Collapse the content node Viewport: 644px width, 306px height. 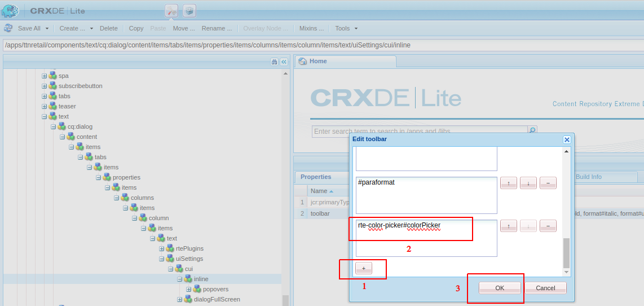tap(63, 137)
